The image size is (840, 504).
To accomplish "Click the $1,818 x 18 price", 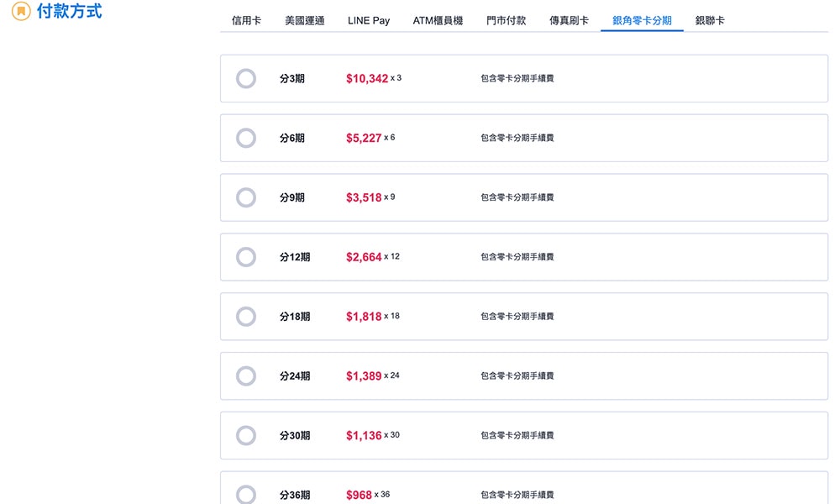I will [373, 316].
